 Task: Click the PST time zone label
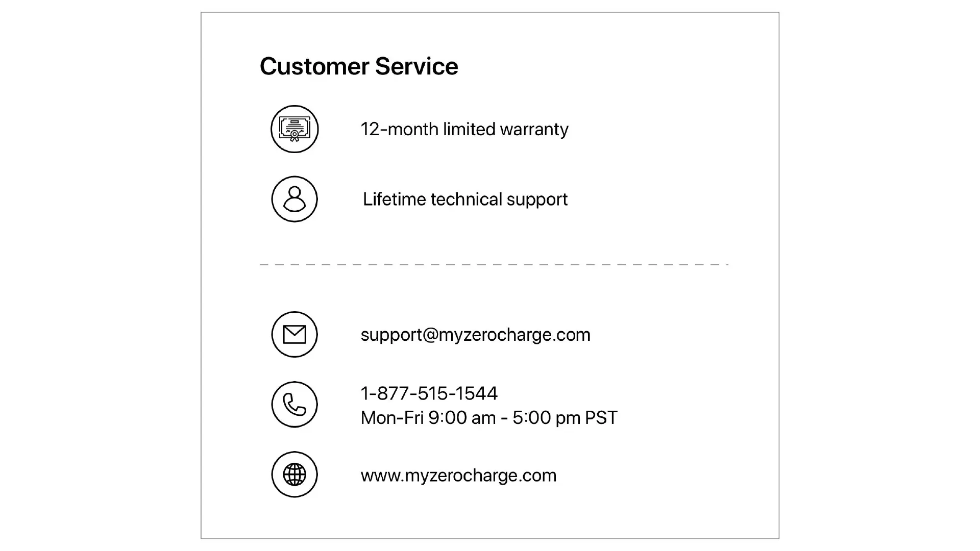pos(601,418)
